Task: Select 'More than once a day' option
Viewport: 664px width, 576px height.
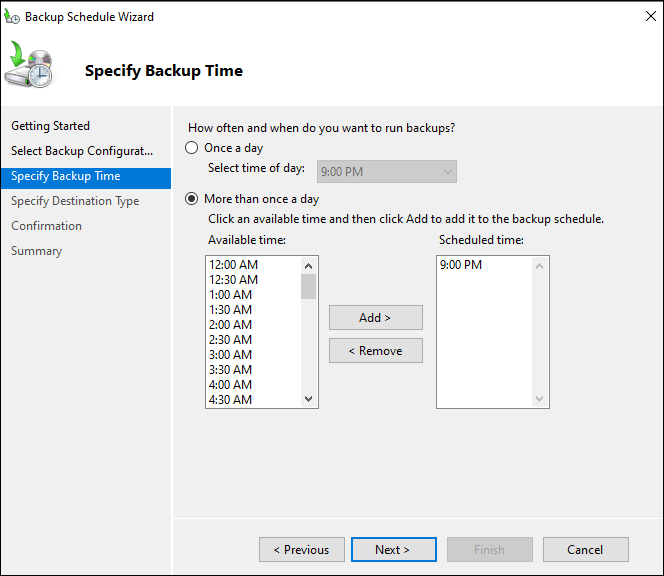Action: (x=192, y=199)
